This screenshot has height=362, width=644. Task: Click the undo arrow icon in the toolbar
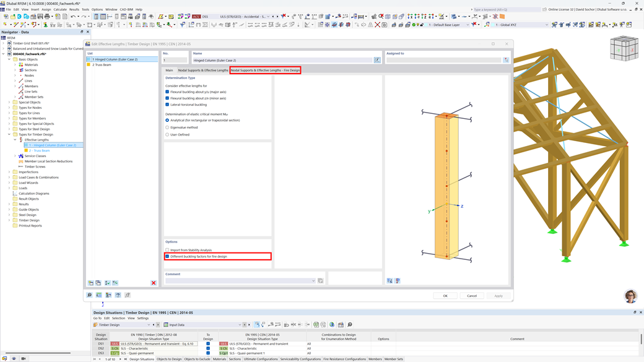click(x=72, y=17)
